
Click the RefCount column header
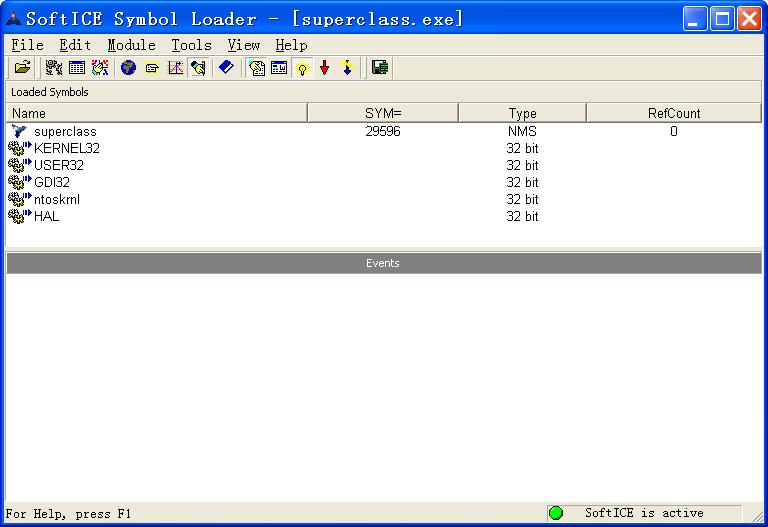tap(673, 113)
